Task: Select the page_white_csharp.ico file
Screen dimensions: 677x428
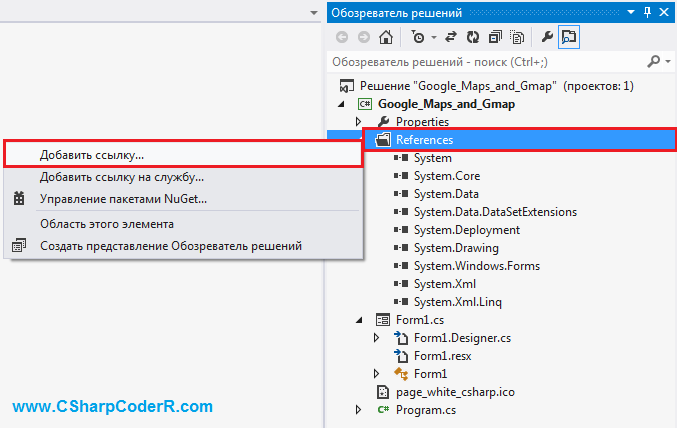Action: pyautogui.click(x=455, y=392)
